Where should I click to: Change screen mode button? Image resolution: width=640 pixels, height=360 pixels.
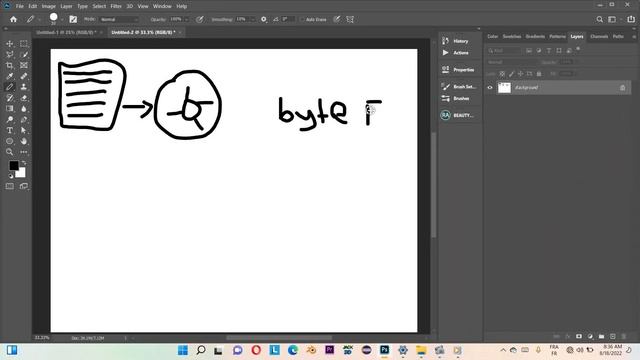pyautogui.click(x=24, y=186)
